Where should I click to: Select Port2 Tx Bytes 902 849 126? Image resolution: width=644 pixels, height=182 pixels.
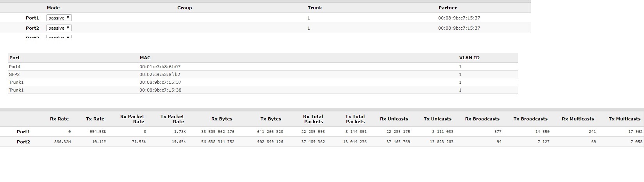(x=270, y=142)
